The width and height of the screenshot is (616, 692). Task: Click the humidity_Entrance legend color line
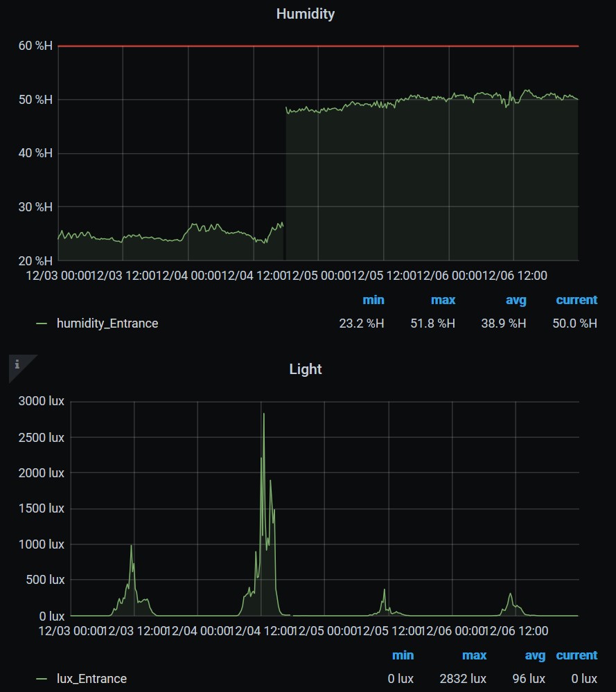click(x=42, y=323)
